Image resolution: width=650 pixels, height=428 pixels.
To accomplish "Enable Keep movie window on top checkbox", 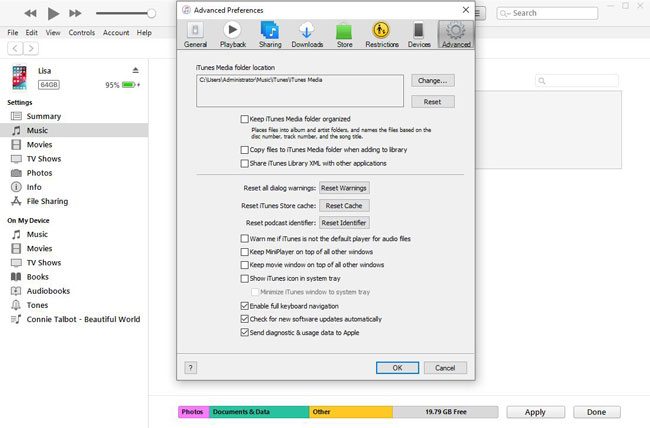I will coord(245,265).
